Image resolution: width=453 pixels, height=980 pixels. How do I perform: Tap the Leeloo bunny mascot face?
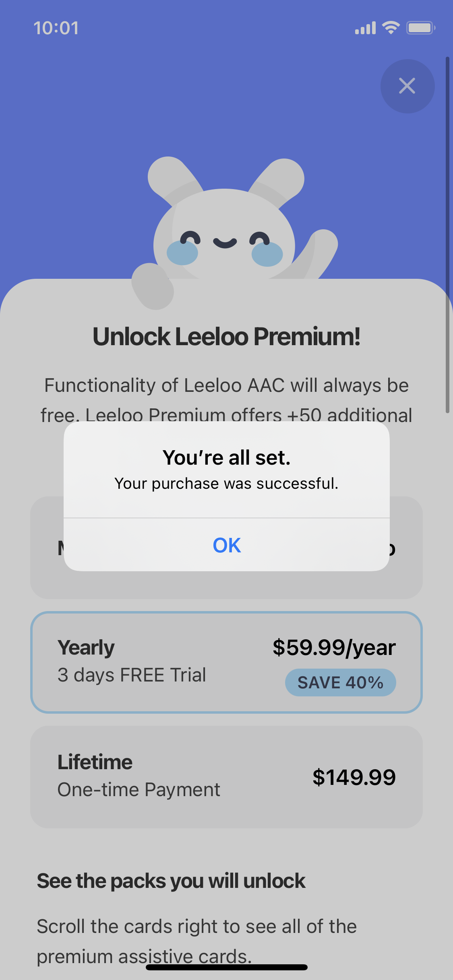pyautogui.click(x=225, y=237)
